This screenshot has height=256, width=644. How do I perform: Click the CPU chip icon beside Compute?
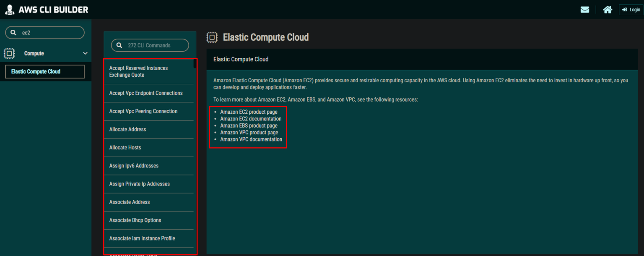pos(9,53)
